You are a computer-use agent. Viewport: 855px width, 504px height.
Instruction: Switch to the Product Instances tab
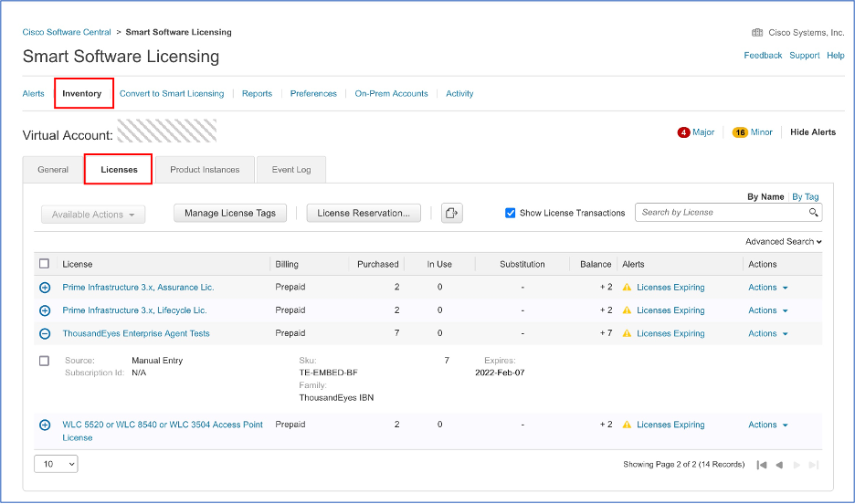[x=205, y=170]
